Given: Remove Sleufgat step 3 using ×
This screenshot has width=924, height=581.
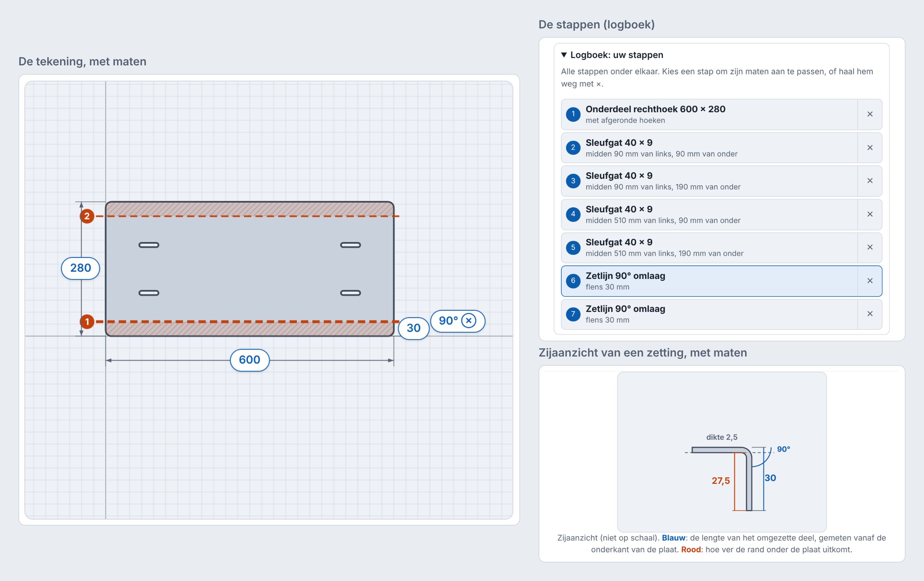Looking at the screenshot, I should [x=870, y=181].
